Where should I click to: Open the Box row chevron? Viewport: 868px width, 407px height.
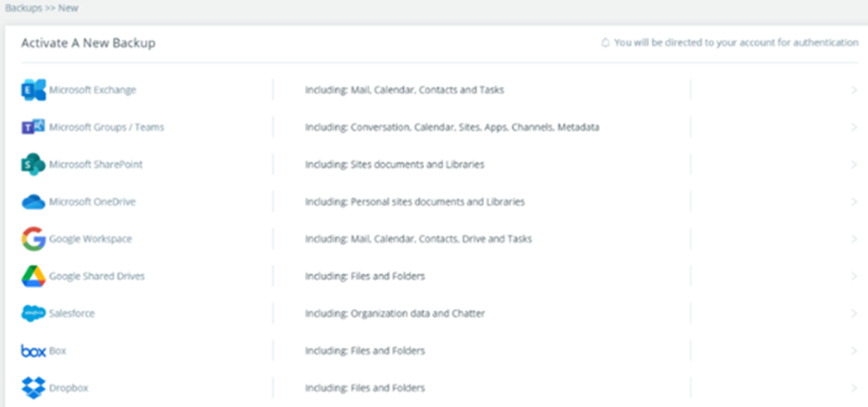click(853, 351)
